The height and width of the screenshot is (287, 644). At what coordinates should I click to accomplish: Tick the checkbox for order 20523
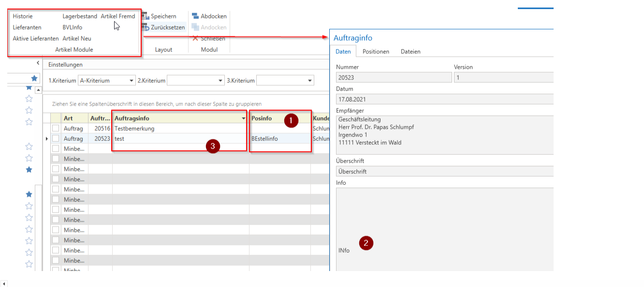coord(56,139)
